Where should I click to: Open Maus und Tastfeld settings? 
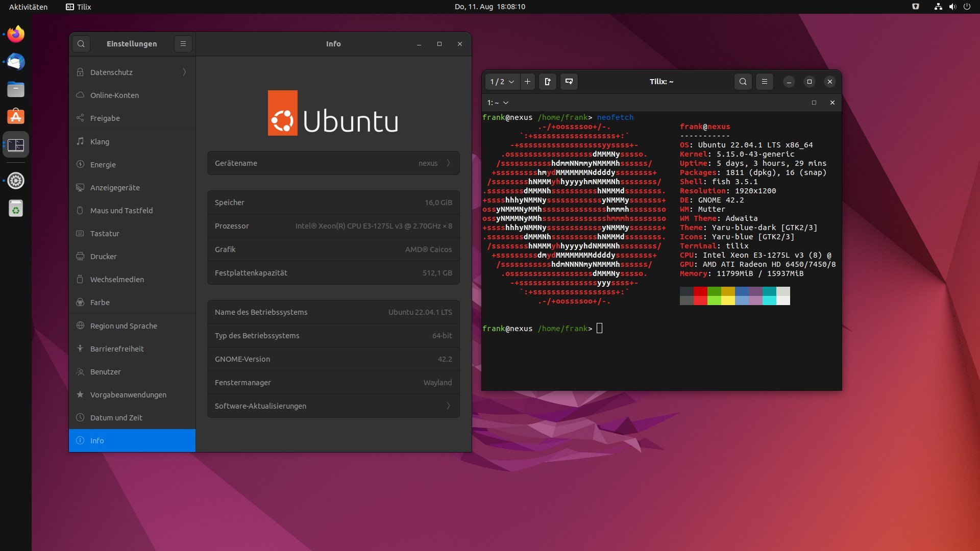[132, 211]
